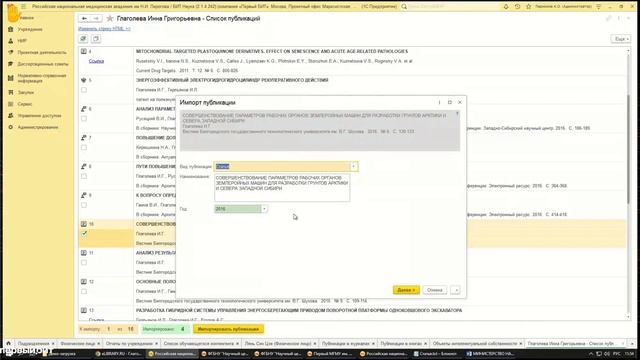Image resolution: width=640 pixels, height=360 pixels.
Task: Open history clock icon in title bar
Action: (x=517, y=7)
